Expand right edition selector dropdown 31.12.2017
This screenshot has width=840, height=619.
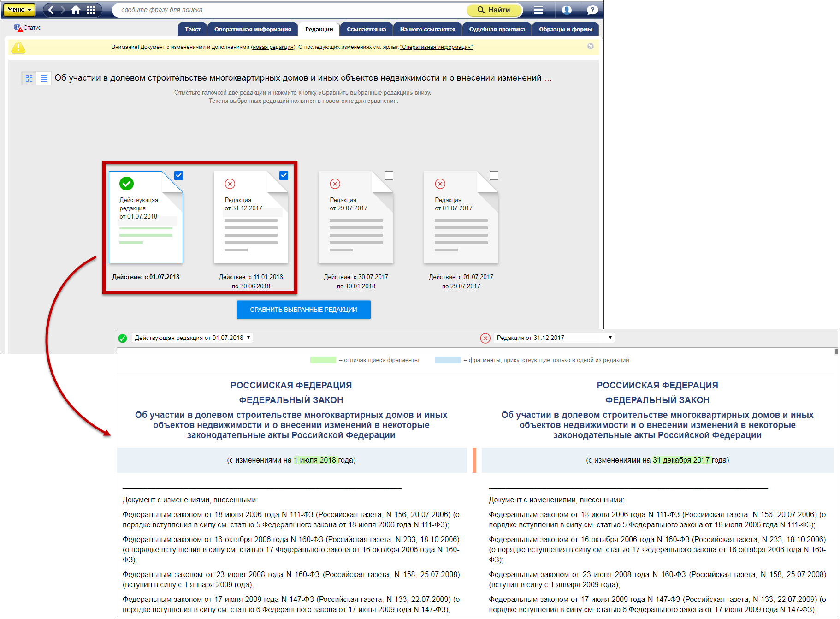coord(554,338)
